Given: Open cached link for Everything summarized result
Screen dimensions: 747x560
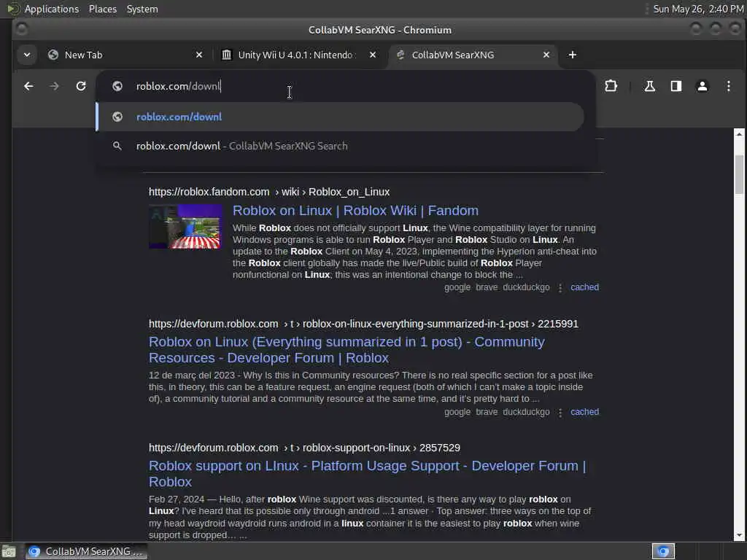Looking at the screenshot, I should (x=584, y=412).
